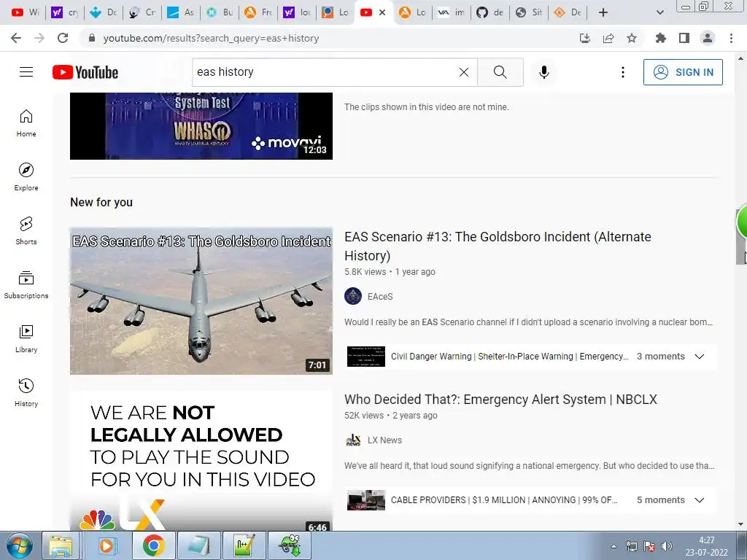This screenshot has width=747, height=560.
Task: Open the Civil Danger Warning chapter thumbnail
Action: 366,357
